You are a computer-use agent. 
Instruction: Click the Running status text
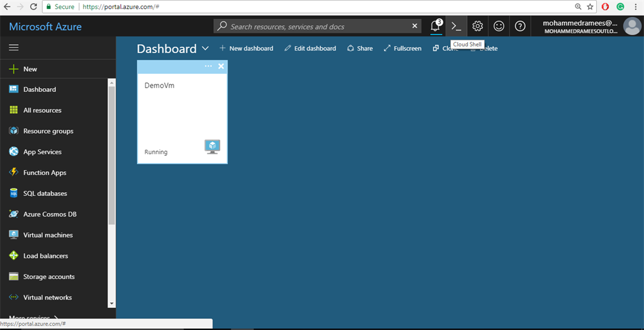click(x=156, y=152)
